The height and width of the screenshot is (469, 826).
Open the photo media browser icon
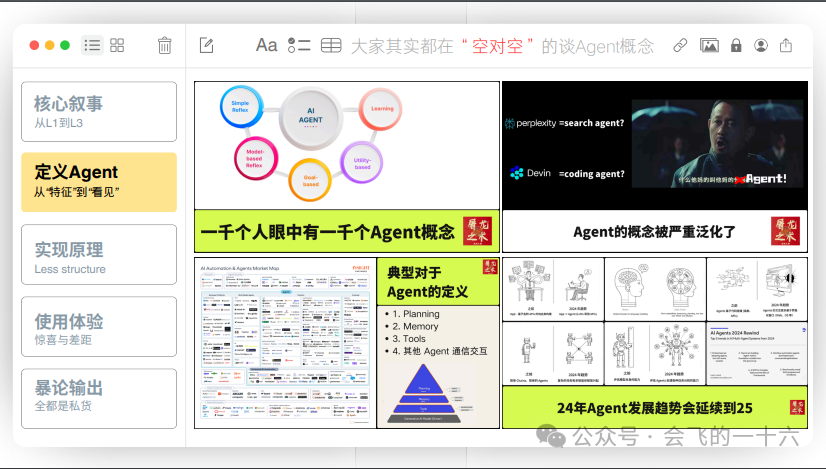tap(709, 45)
